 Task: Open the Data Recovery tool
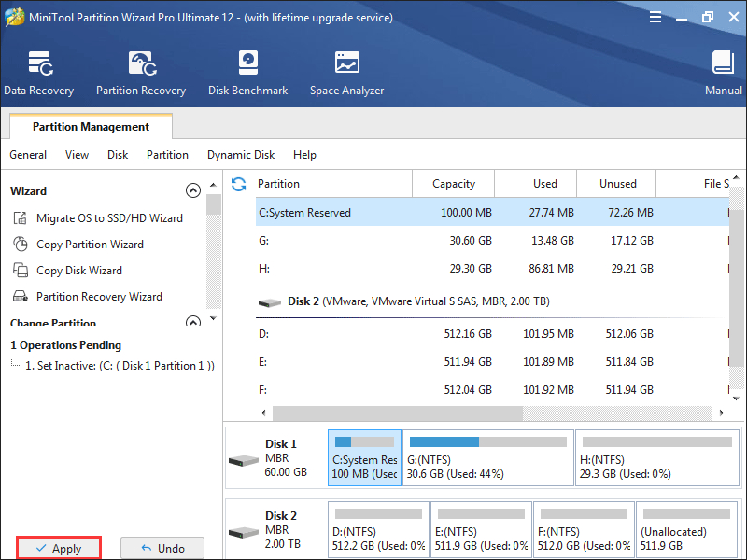39,73
